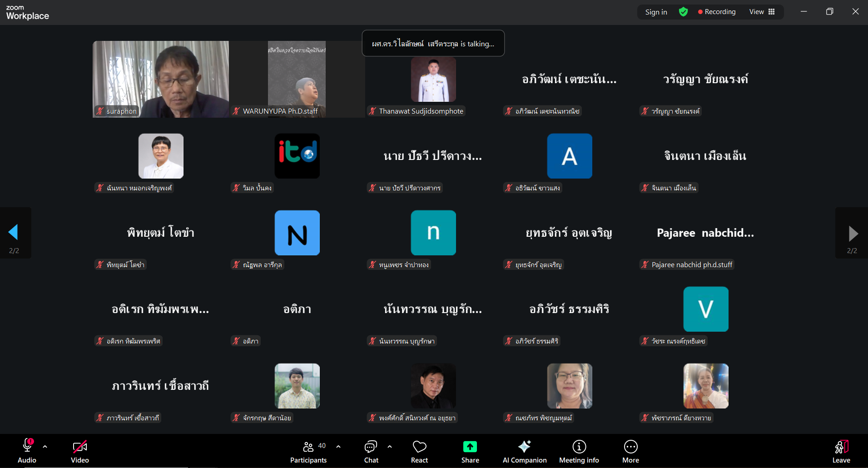This screenshot has height=468, width=868.
Task: Expand the Chat options chevron
Action: point(390,447)
